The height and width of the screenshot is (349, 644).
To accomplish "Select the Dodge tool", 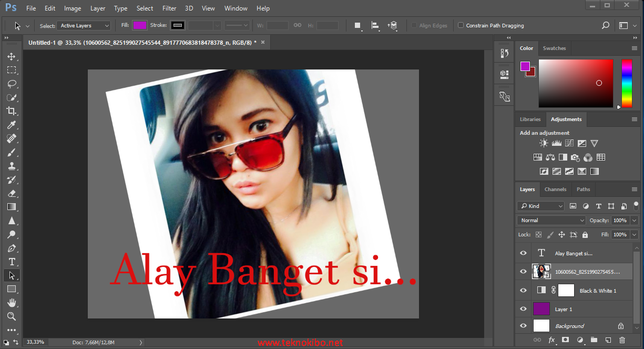I will [12, 234].
